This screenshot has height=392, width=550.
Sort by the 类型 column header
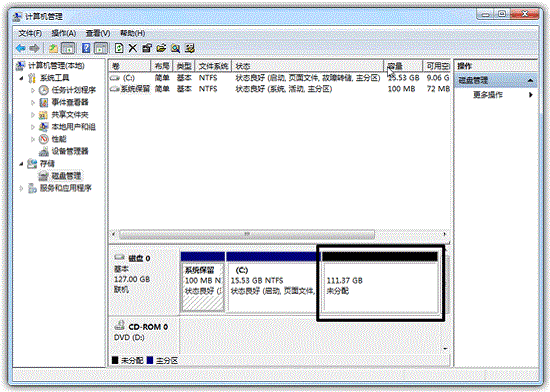pos(184,66)
